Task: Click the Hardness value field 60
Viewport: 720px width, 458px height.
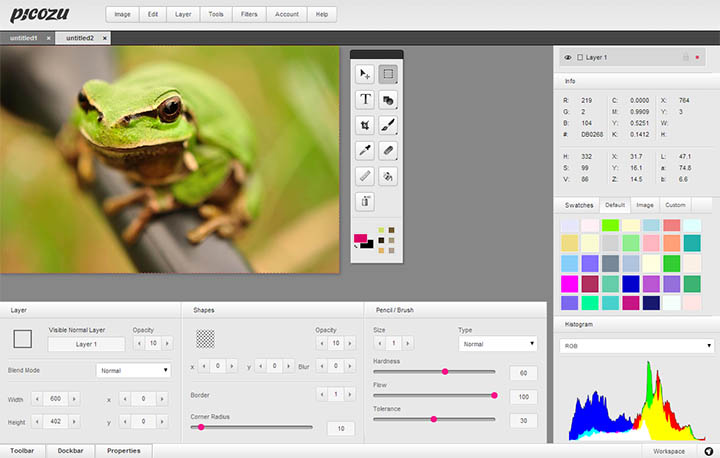Action: click(x=523, y=373)
